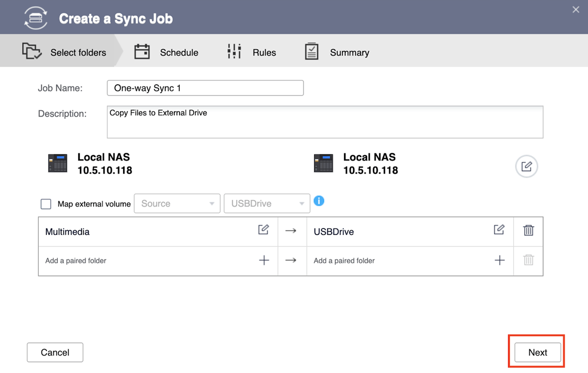Switch to the Rules step
This screenshot has height=373, width=588.
(x=252, y=52)
